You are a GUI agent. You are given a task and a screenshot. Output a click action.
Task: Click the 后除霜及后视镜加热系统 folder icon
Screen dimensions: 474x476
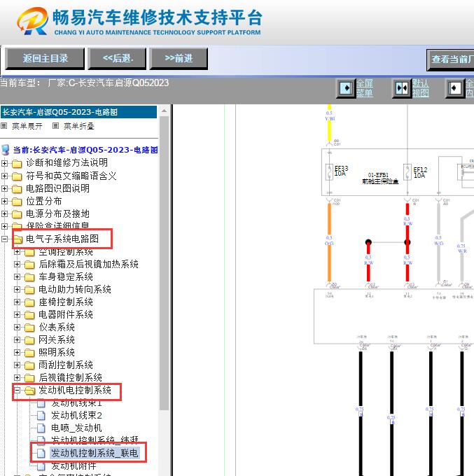pos(29,265)
